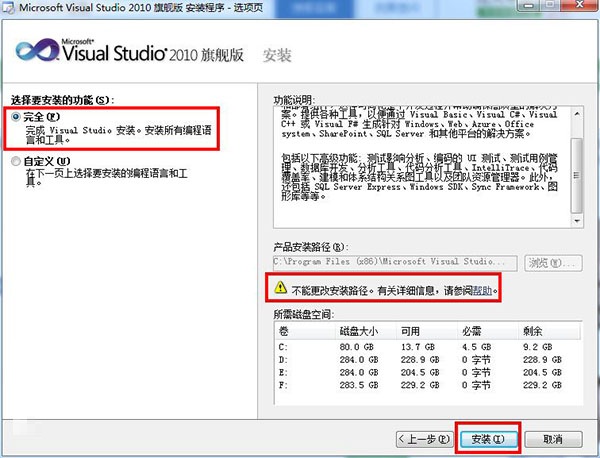The width and height of the screenshot is (600, 458).
Task: Click the 剩余 column header
Action: 550,331
